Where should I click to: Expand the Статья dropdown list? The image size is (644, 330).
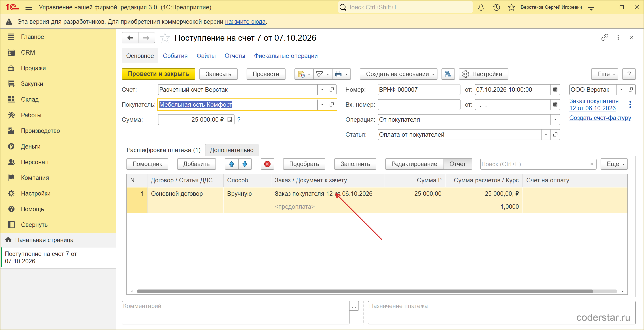[546, 134]
